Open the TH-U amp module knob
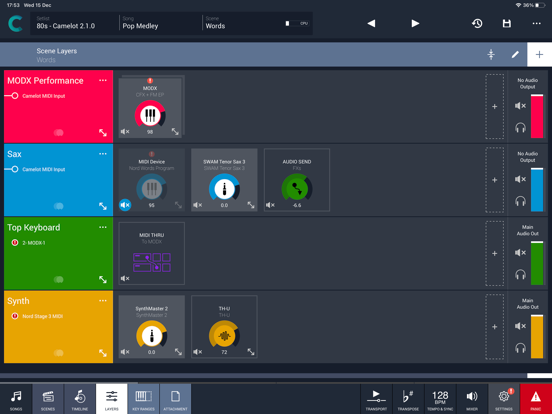The image size is (552, 414). tap(224, 335)
